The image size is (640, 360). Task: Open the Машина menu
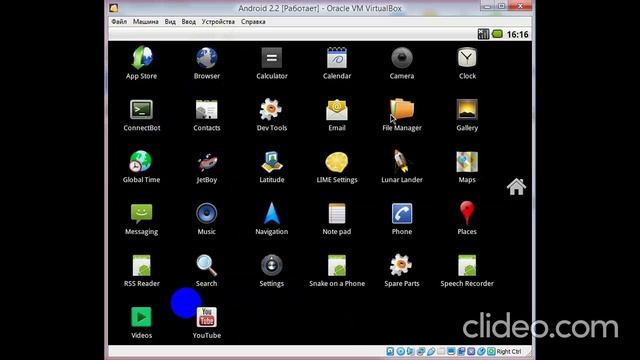point(146,22)
